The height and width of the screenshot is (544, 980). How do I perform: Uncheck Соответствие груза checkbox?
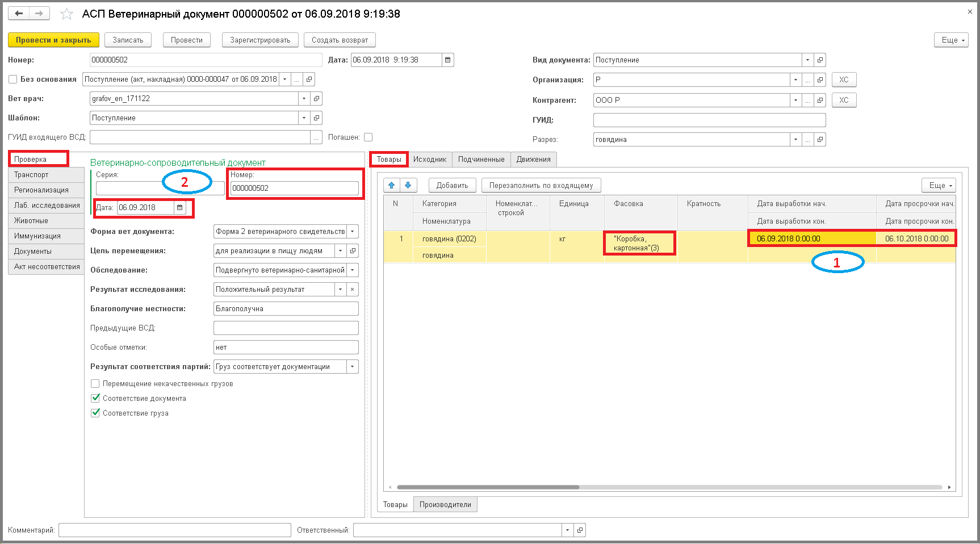pos(95,413)
